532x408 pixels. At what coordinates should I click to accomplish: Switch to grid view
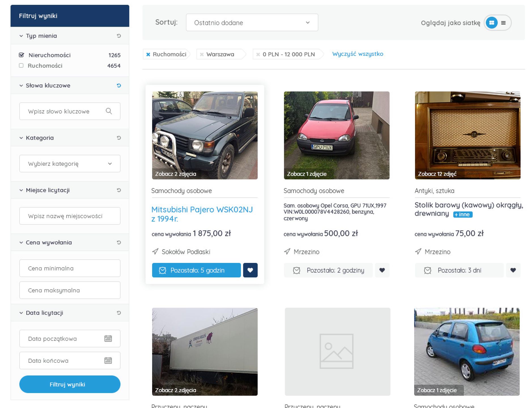[x=492, y=23]
